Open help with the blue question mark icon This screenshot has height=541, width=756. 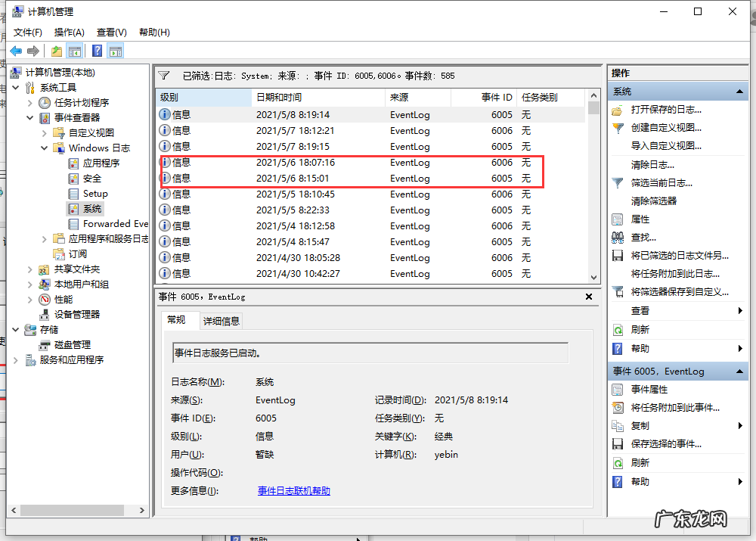tap(96, 50)
